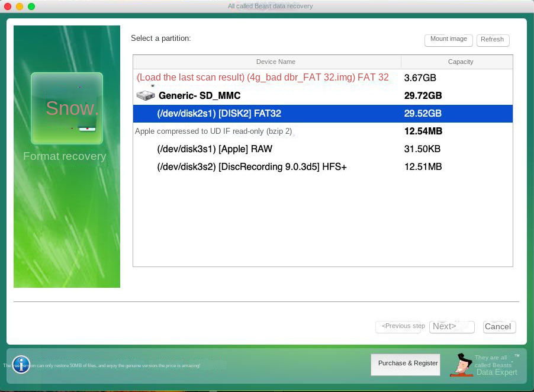The width and height of the screenshot is (534, 392).
Task: Open Purchase & Register
Action: pyautogui.click(x=405, y=364)
